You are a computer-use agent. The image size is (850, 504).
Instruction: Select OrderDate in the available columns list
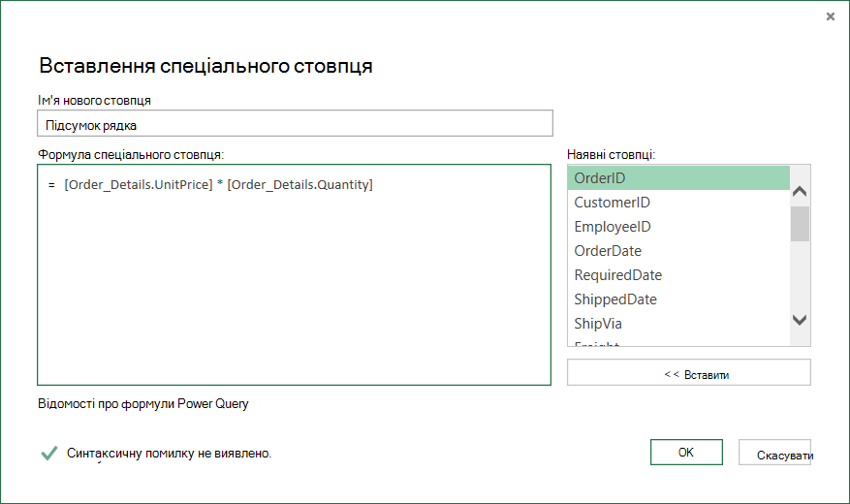tap(678, 251)
